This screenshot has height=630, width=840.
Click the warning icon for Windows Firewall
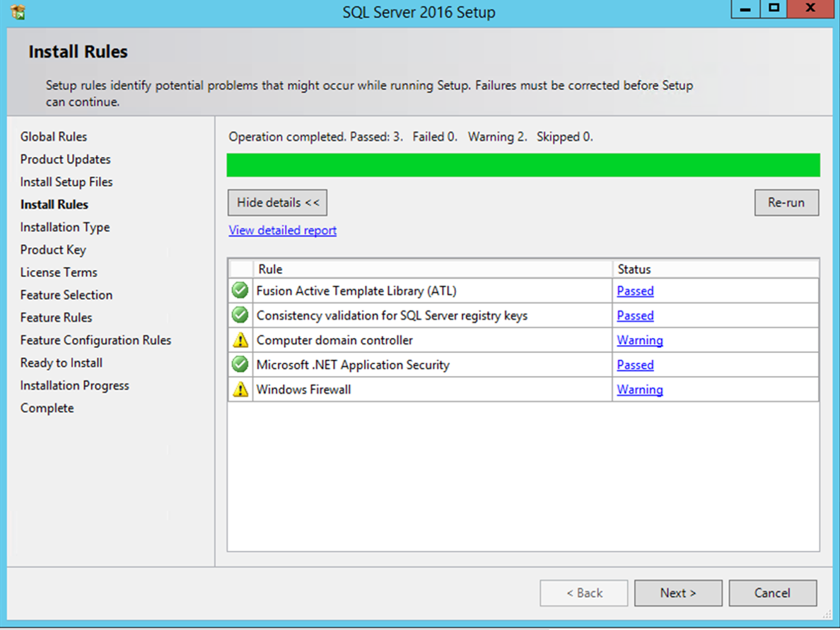click(240, 389)
